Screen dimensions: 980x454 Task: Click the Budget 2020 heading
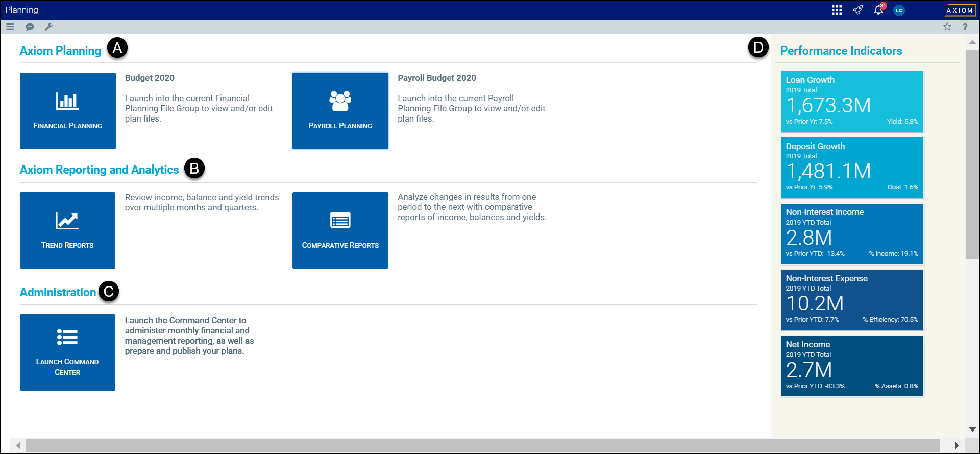[150, 78]
